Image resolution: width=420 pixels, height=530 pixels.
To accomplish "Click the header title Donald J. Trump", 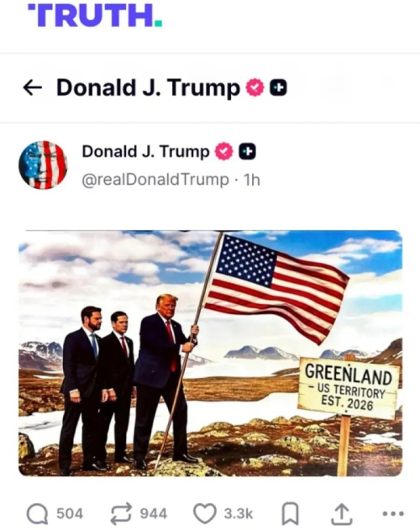I will click(148, 87).
